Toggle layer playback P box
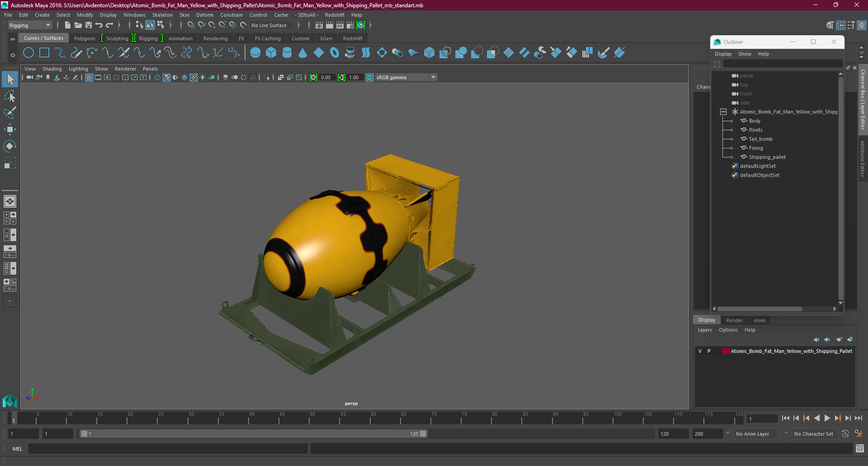 point(709,352)
